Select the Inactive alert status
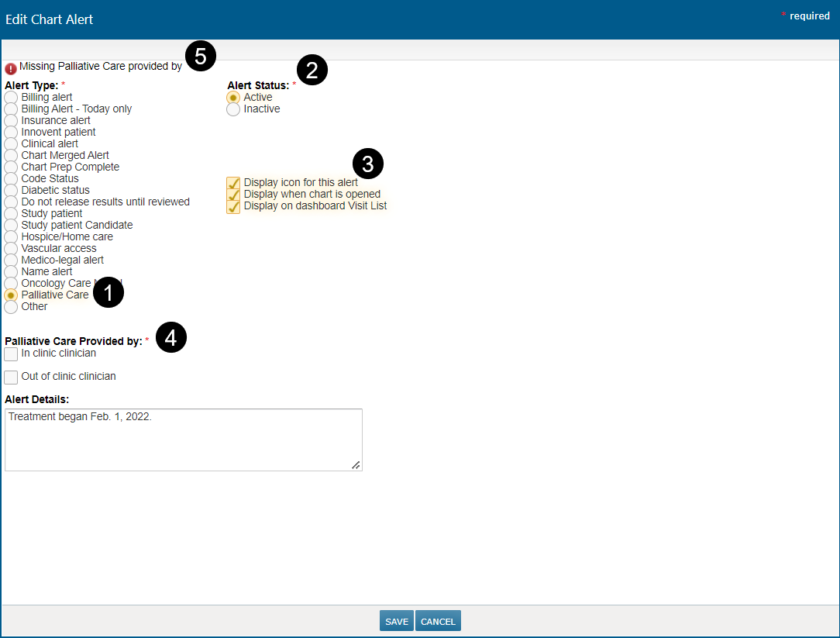This screenshot has width=840, height=638. pyautogui.click(x=233, y=109)
